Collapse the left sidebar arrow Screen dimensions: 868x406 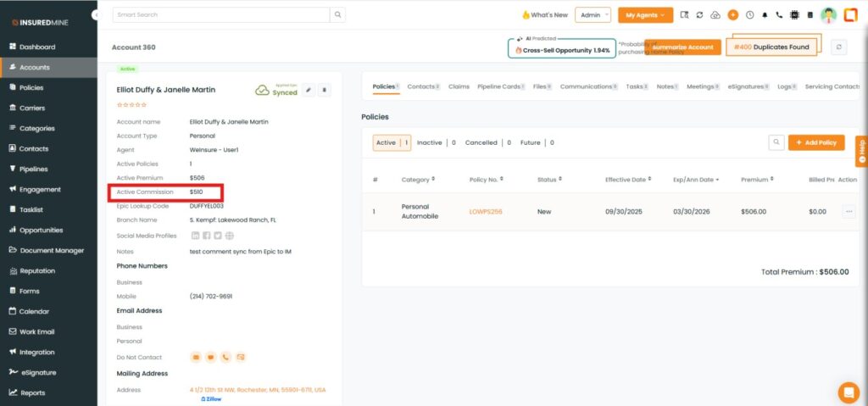96,15
